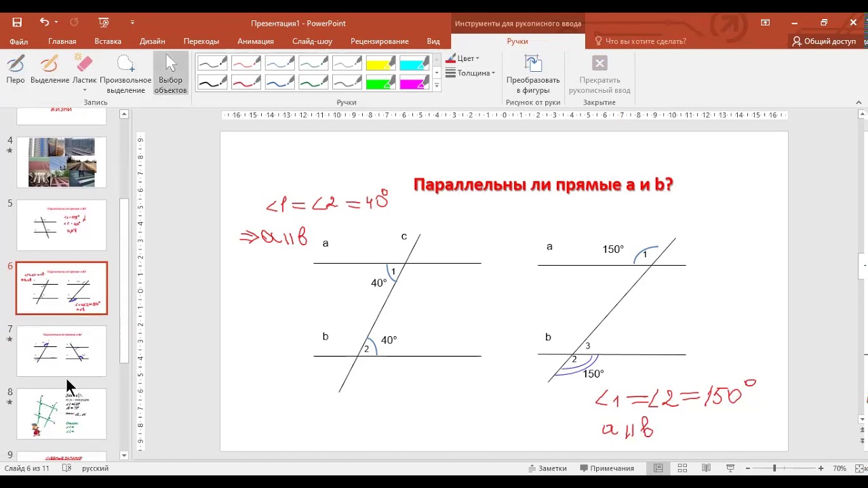Open ribbon display options icon

(x=766, y=22)
